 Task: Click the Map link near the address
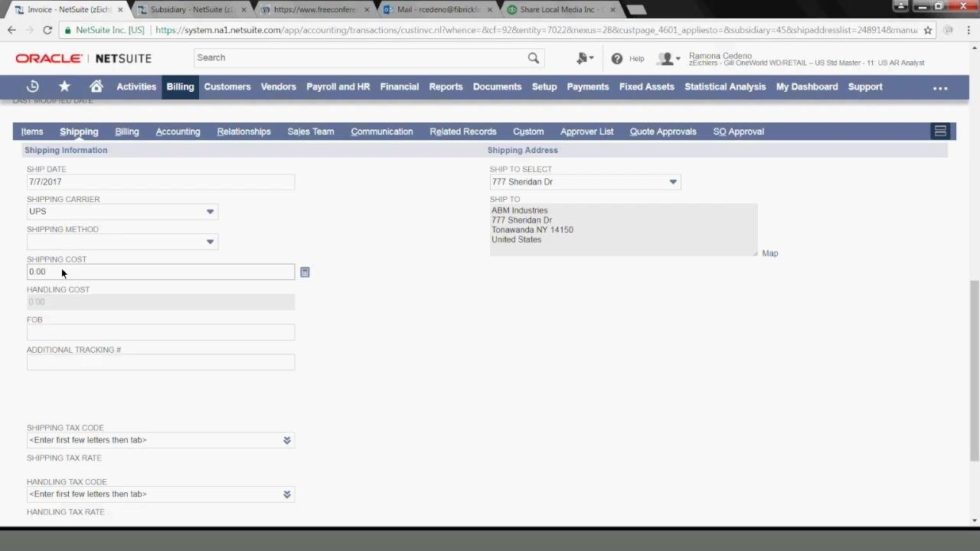click(770, 253)
